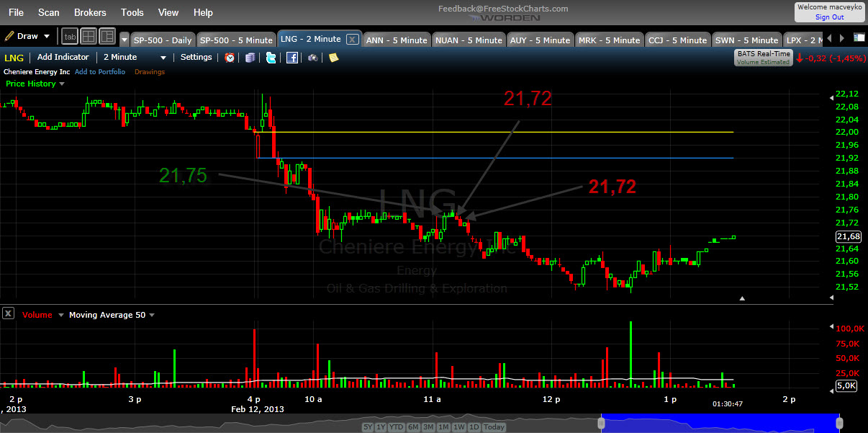
Task: Click the database stack icon
Action: tap(250, 58)
